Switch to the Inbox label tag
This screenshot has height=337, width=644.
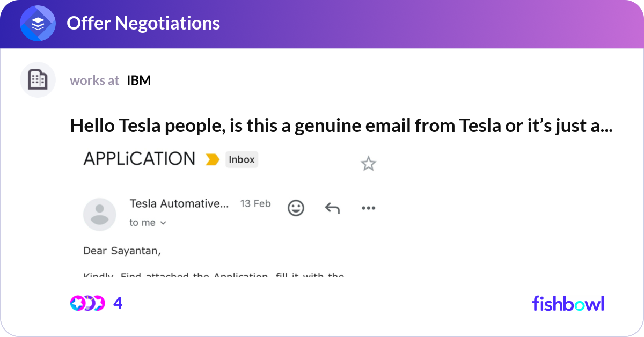pyautogui.click(x=241, y=159)
